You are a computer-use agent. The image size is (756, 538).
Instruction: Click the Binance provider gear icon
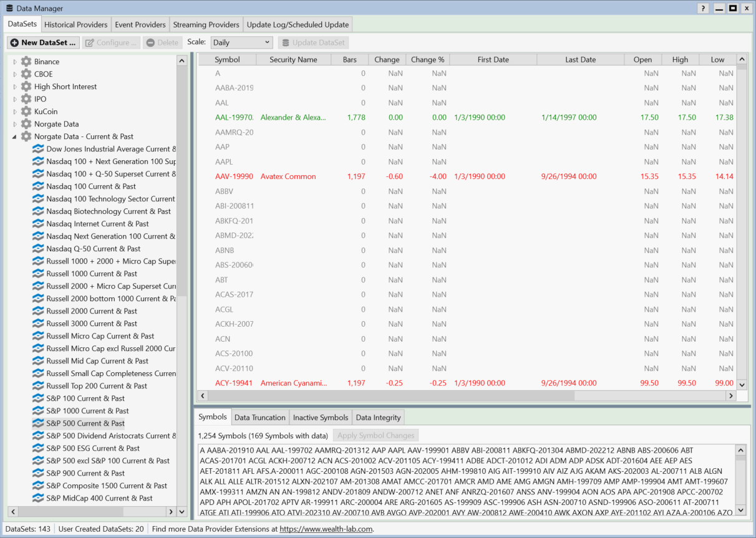tap(26, 62)
